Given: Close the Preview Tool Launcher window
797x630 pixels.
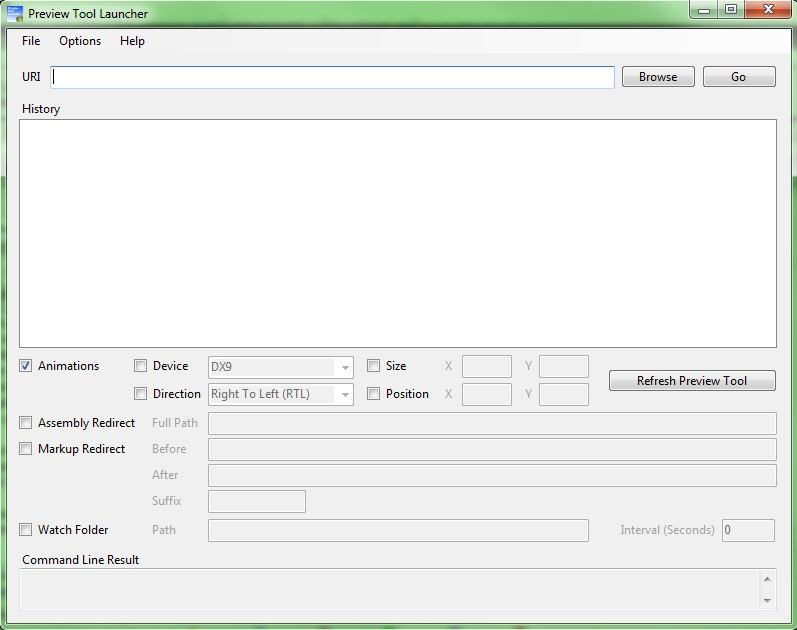Looking at the screenshot, I should pos(768,10).
